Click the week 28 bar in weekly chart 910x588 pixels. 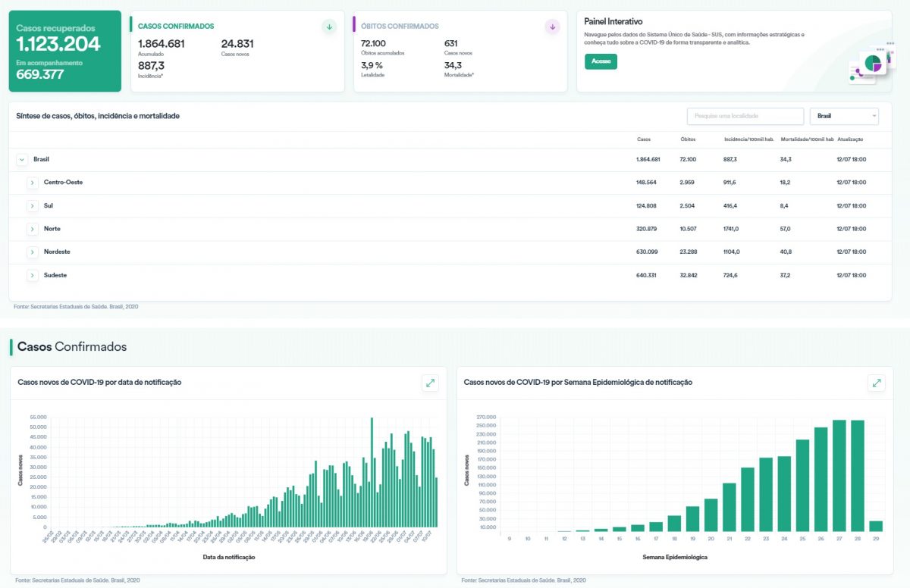[x=858, y=476]
